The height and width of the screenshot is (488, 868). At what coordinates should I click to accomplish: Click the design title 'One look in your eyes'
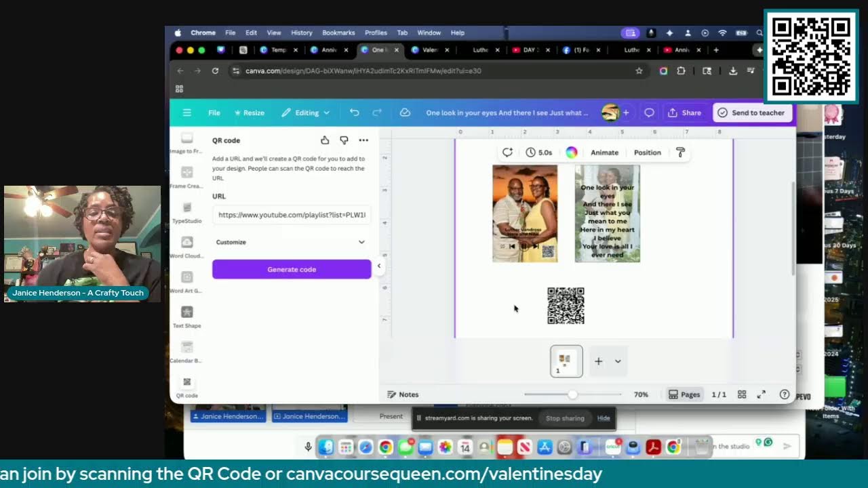(x=507, y=113)
